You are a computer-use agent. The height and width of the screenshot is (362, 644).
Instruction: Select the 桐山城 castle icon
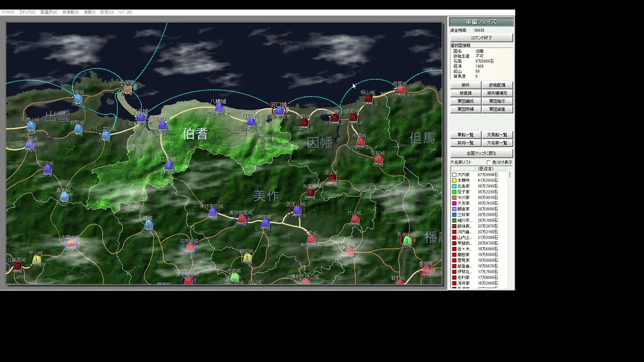point(368,99)
